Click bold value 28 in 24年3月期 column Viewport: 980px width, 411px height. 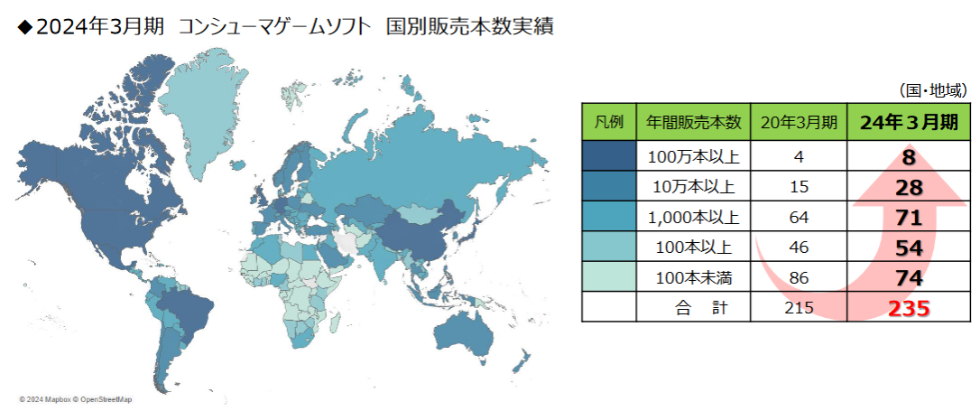point(909,188)
